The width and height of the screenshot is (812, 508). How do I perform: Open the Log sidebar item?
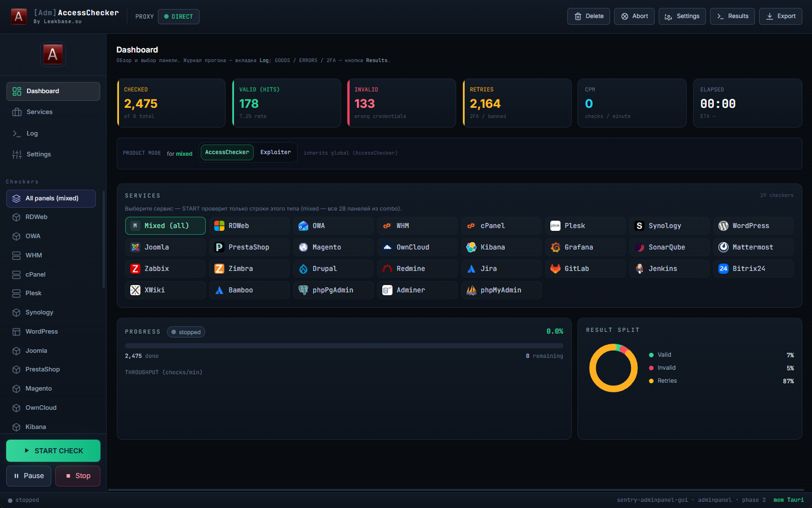pos(53,134)
